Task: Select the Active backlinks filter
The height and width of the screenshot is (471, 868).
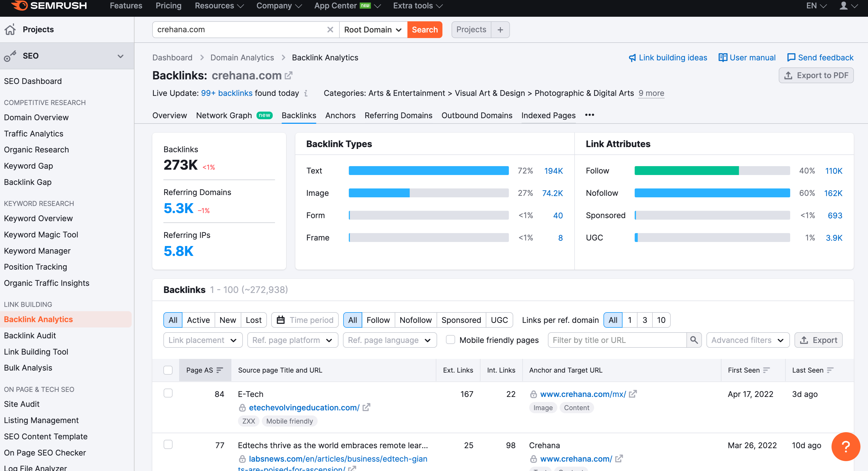Action: point(198,320)
